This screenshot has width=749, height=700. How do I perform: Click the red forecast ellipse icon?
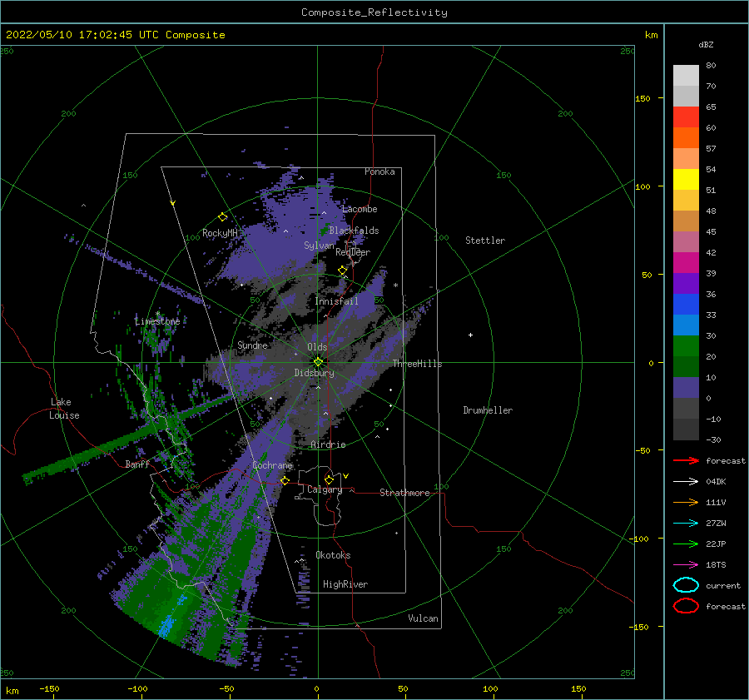(686, 606)
